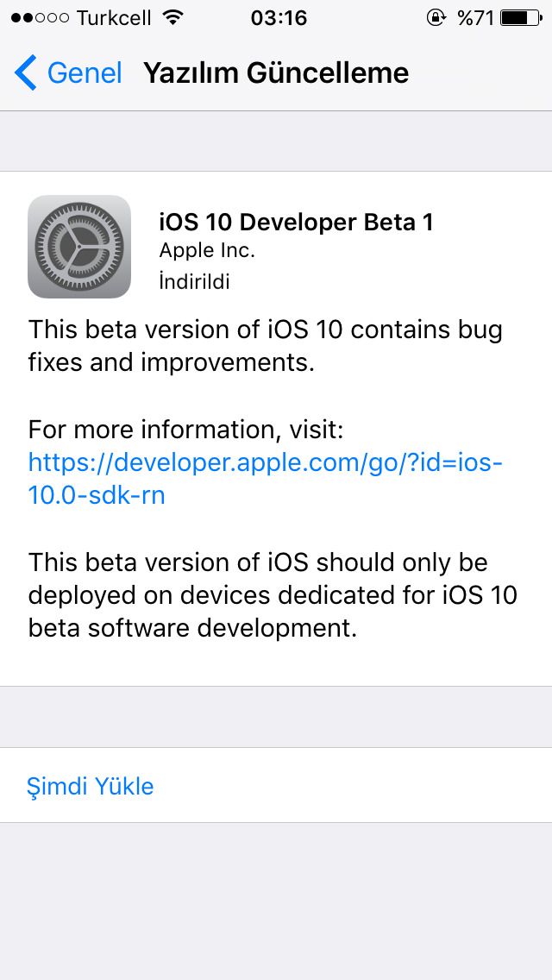Tap the cellular signal strength dots
Viewport: 552px width, 980px height.
tap(40, 18)
